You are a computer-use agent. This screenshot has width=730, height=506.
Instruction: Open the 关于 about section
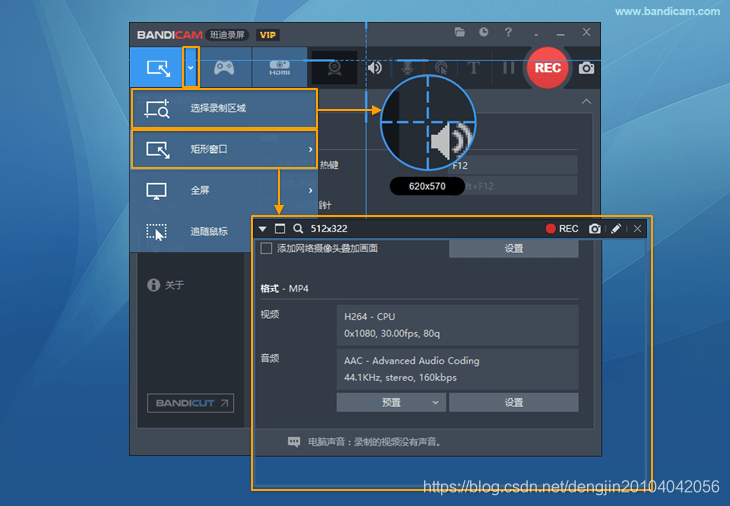166,285
